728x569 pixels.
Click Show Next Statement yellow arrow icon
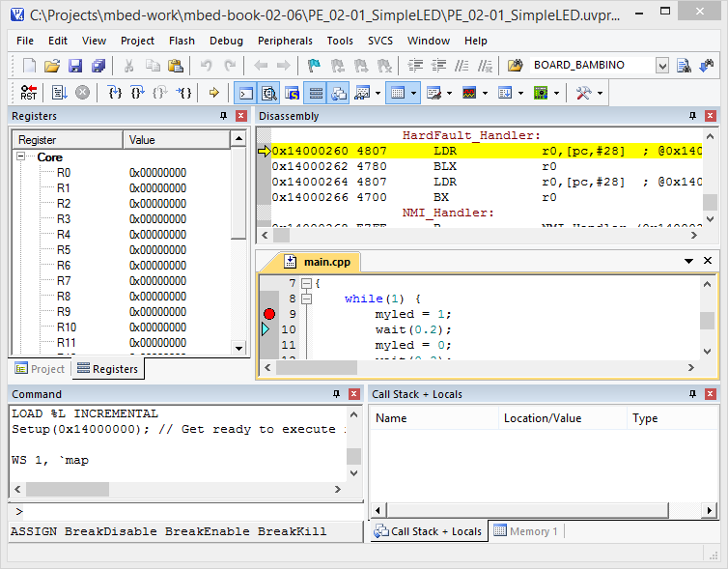(x=213, y=93)
